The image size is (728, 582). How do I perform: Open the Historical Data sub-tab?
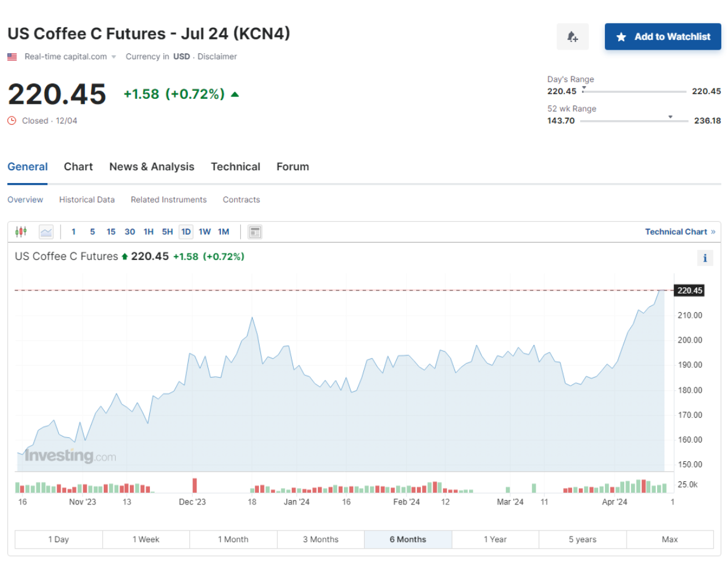coord(87,199)
